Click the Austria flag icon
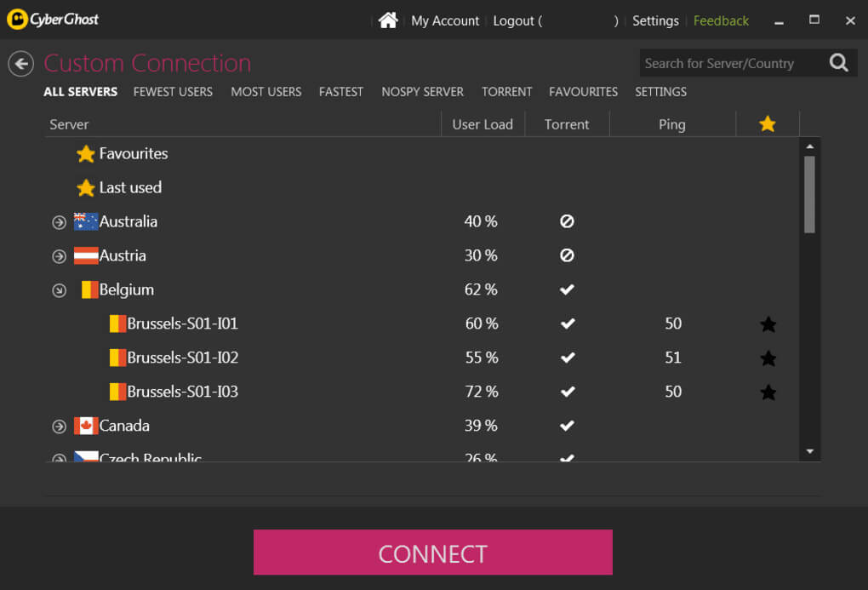The width and height of the screenshot is (868, 590). coord(86,255)
